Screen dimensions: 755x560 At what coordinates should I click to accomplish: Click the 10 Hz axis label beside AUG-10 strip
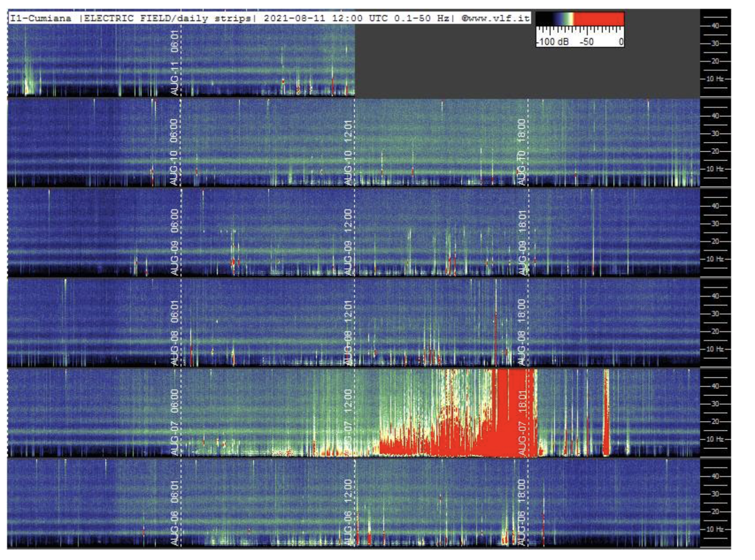coord(715,169)
